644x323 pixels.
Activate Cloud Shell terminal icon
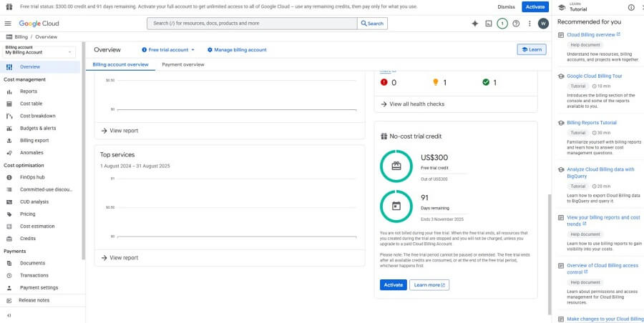tap(488, 24)
